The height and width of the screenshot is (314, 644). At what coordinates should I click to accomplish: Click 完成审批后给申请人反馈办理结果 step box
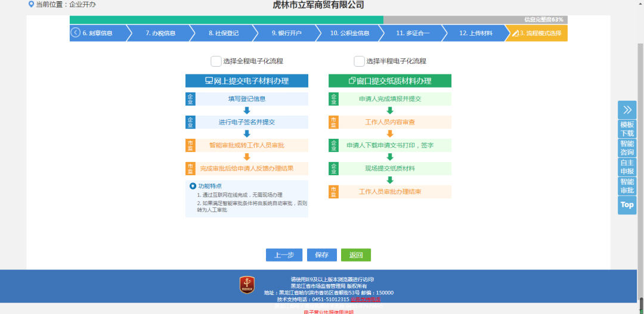[x=247, y=168]
